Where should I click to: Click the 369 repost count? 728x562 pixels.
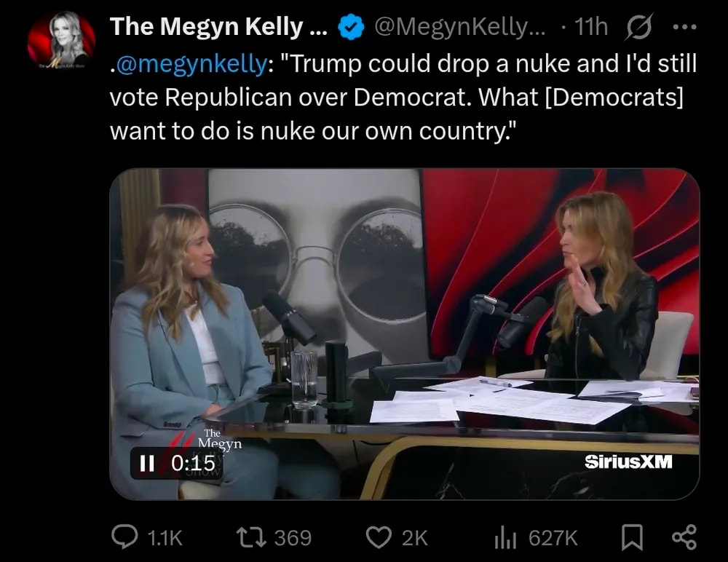293,538
